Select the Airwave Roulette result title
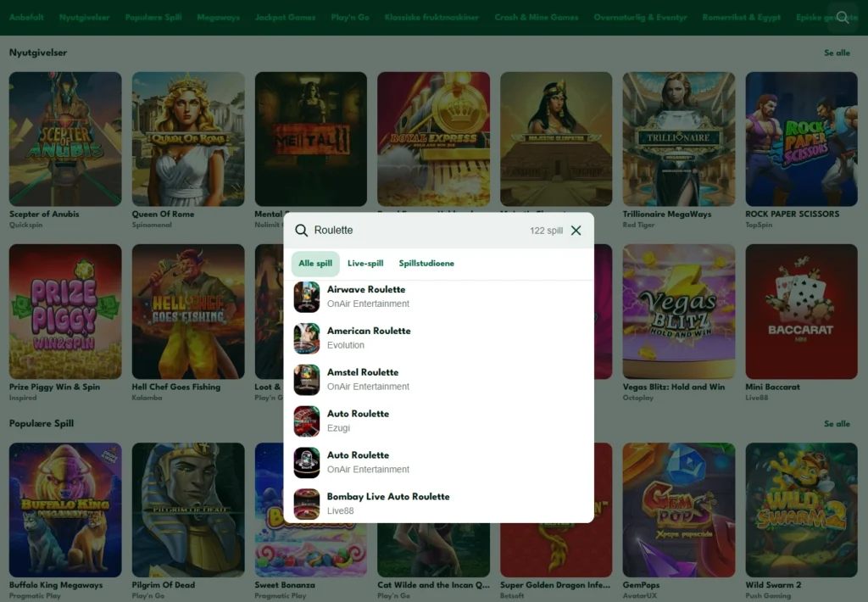 366,290
